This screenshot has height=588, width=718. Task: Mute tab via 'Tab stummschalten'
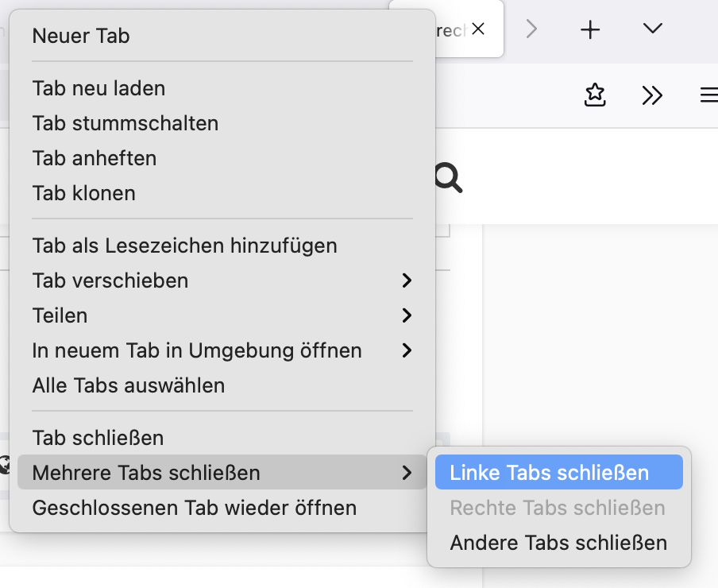(x=125, y=123)
